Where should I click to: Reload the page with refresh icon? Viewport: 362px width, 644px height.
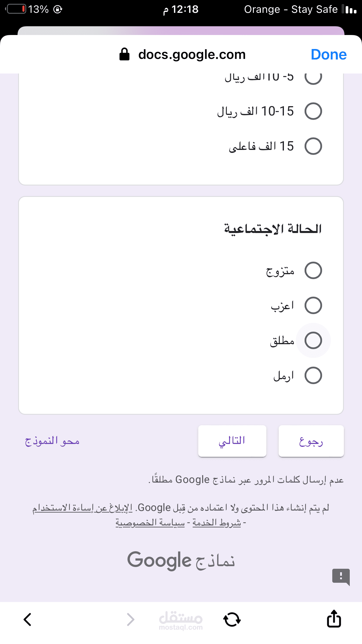point(232,619)
